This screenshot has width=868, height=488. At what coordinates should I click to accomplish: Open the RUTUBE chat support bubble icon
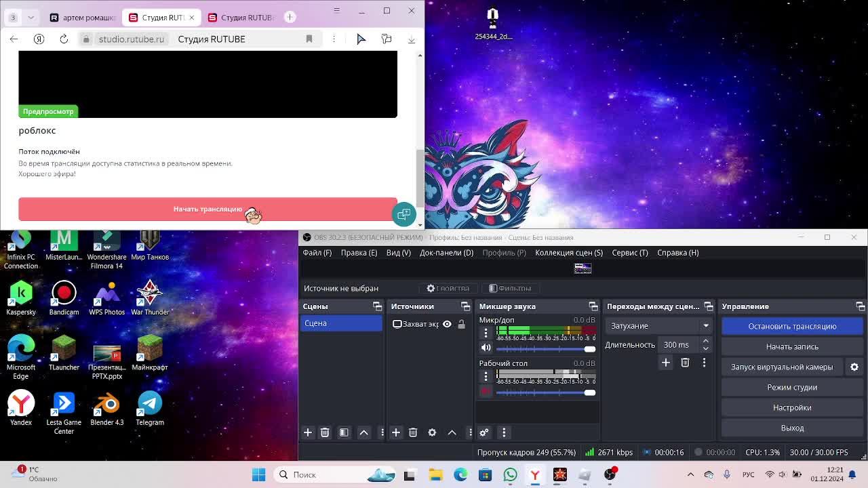point(404,213)
